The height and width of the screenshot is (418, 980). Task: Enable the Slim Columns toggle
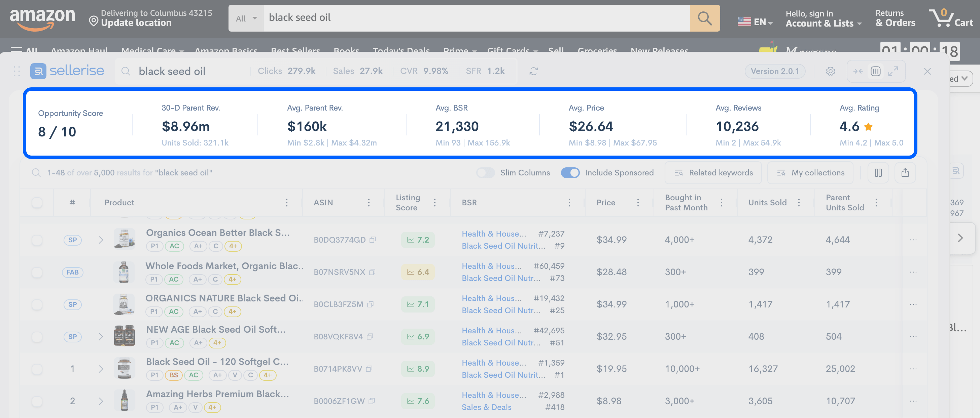click(x=485, y=173)
